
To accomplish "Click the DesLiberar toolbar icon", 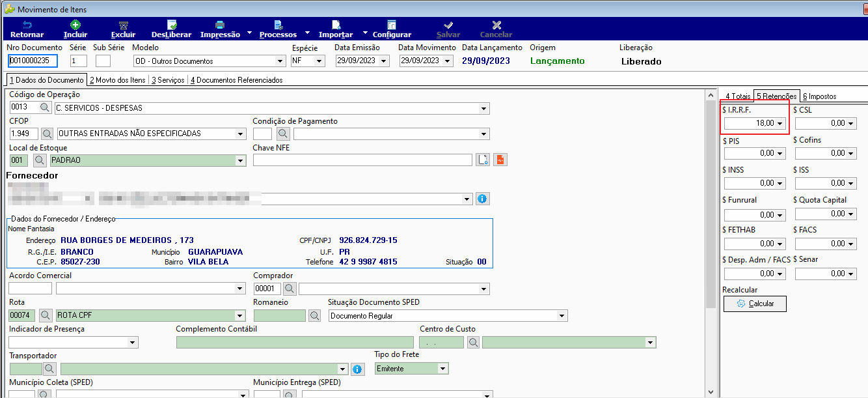I will [x=172, y=25].
